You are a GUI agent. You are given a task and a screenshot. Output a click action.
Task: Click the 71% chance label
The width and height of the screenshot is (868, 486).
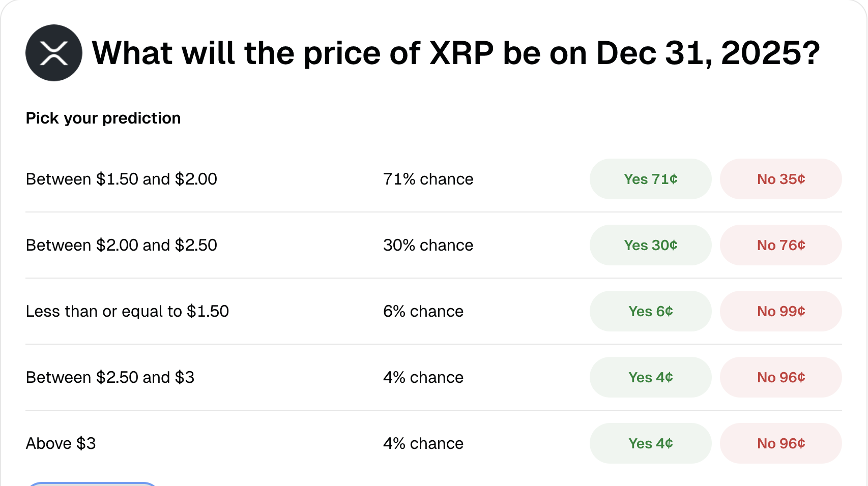point(428,179)
